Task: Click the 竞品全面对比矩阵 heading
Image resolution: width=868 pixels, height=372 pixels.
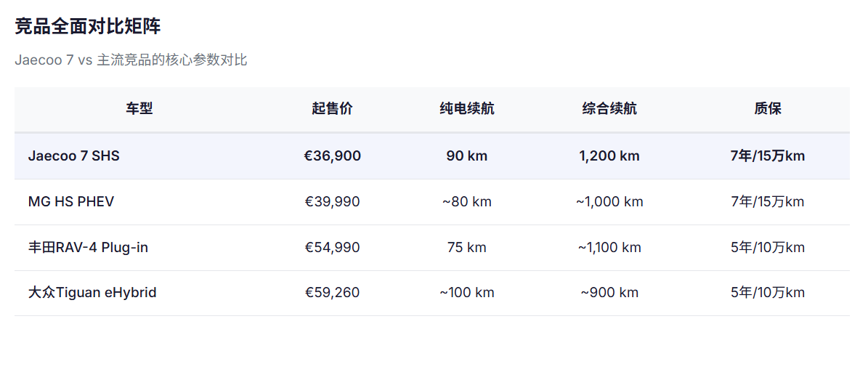Action: point(88,27)
